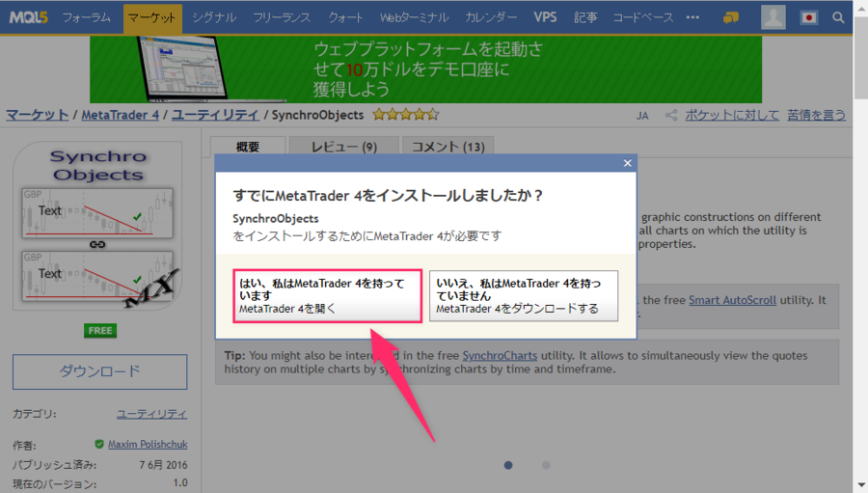The width and height of the screenshot is (868, 493).
Task: Open the コードベース menu item
Action: coord(642,17)
